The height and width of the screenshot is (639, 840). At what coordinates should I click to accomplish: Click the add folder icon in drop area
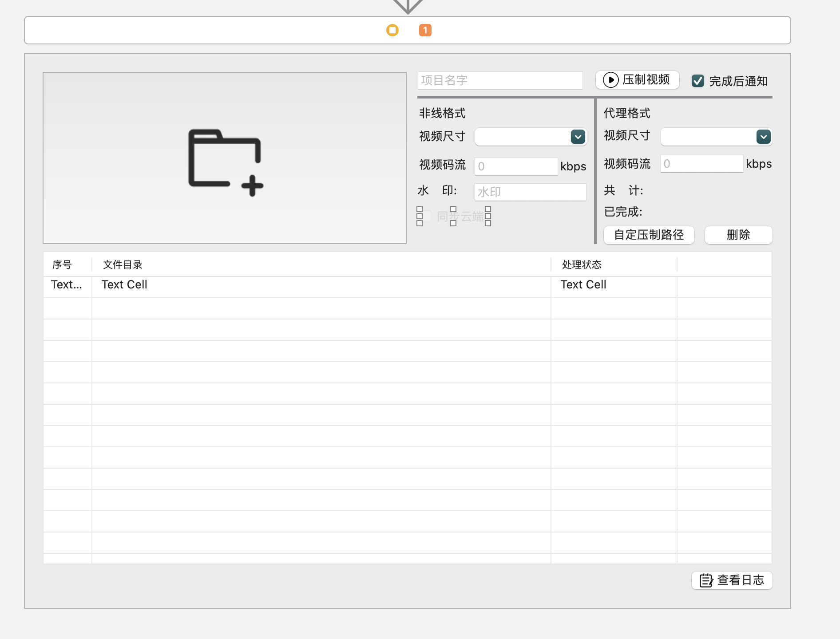(x=226, y=162)
